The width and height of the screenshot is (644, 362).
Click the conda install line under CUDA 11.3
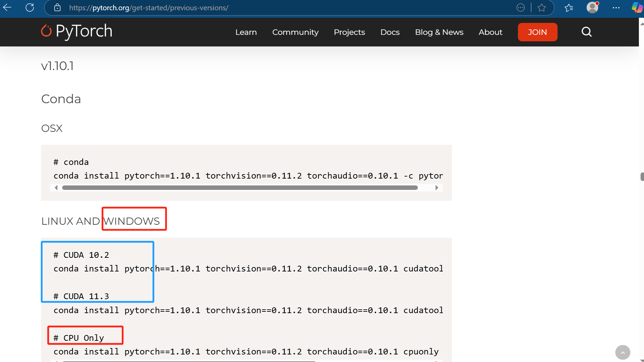pyautogui.click(x=248, y=310)
